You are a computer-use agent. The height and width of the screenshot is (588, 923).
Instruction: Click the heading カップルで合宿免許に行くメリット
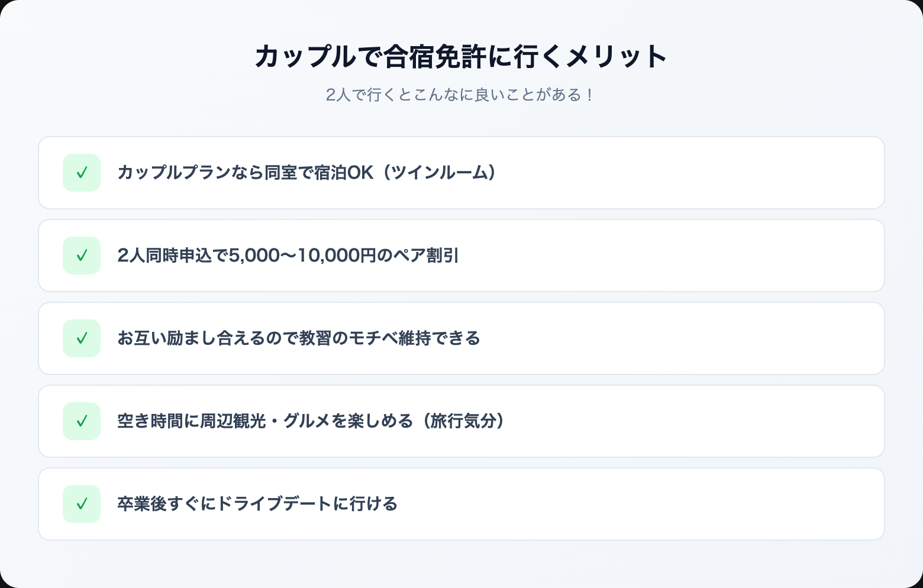(461, 57)
